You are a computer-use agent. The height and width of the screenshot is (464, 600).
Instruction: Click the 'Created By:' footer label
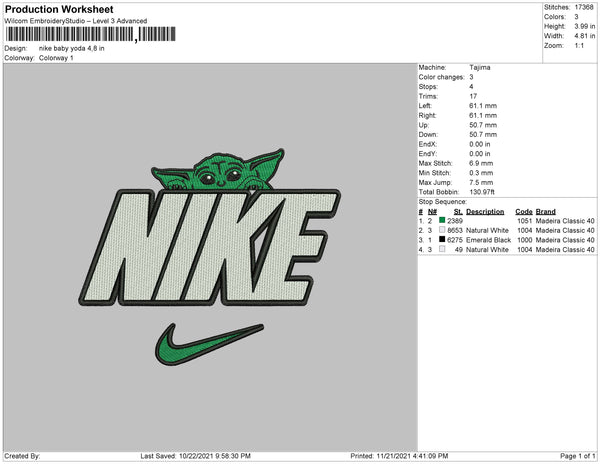click(x=22, y=456)
